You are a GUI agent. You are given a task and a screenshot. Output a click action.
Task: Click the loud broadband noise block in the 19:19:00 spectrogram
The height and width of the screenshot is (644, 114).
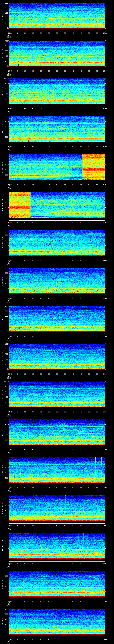click(x=20, y=205)
